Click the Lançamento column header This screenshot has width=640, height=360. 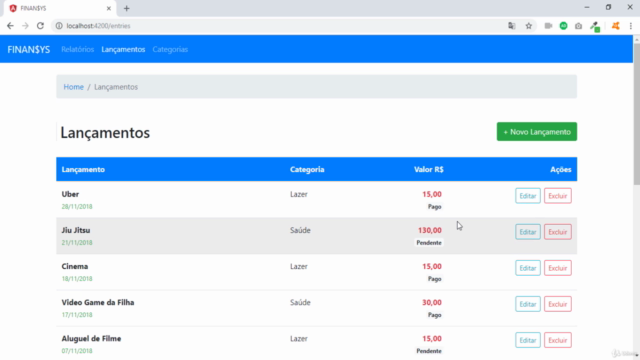[x=83, y=169]
